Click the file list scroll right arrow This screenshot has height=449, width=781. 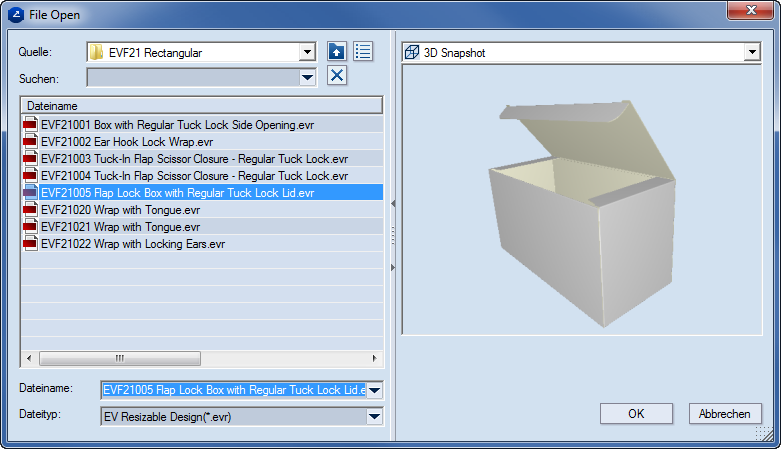pyautogui.click(x=375, y=358)
